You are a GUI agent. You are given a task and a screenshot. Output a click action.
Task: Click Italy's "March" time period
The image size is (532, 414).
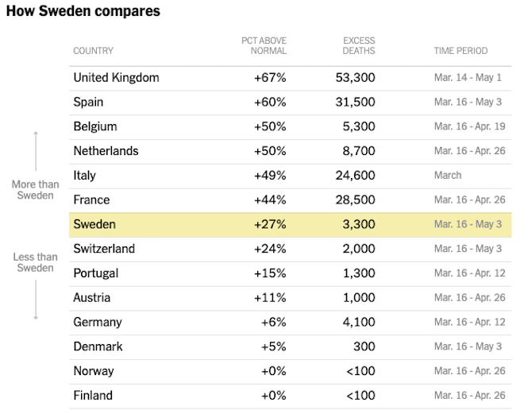448,176
